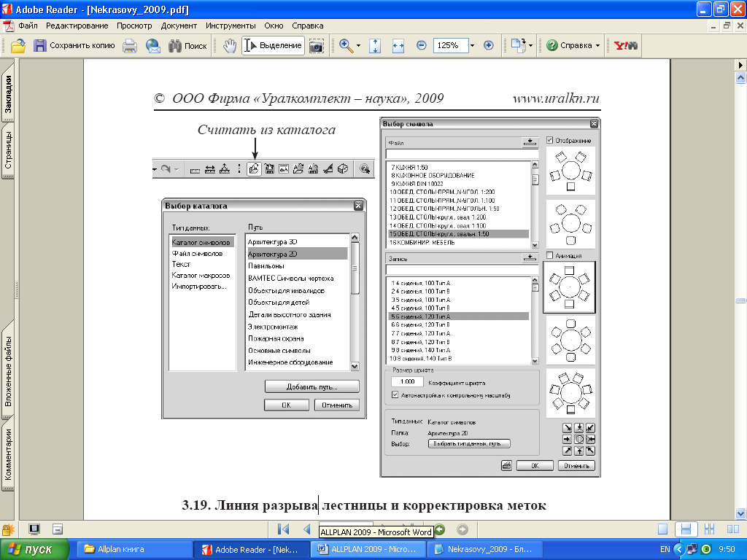Show the Вложенные файлы attachments panel
The image size is (747, 560).
coord(8,370)
